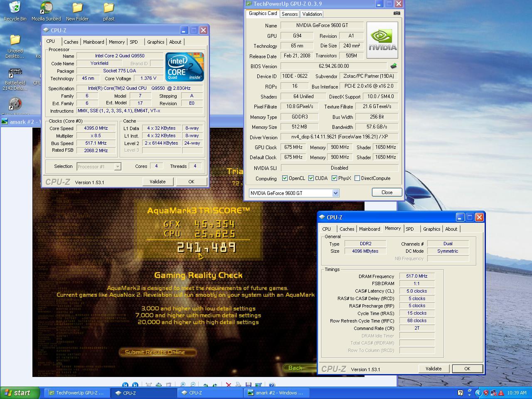
Task: Enable the DirectCompute checkbox in GPU-Z
Action: pos(357,178)
